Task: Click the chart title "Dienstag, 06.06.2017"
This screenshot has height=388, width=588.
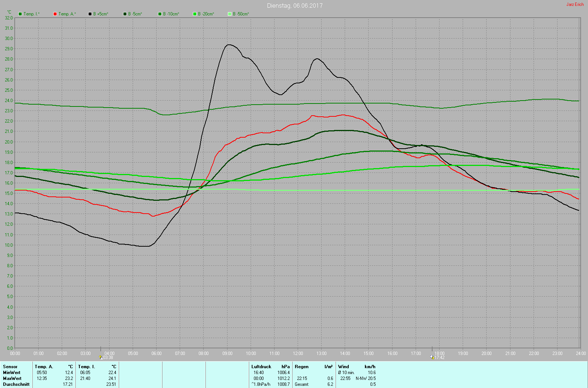Action: pyautogui.click(x=295, y=6)
